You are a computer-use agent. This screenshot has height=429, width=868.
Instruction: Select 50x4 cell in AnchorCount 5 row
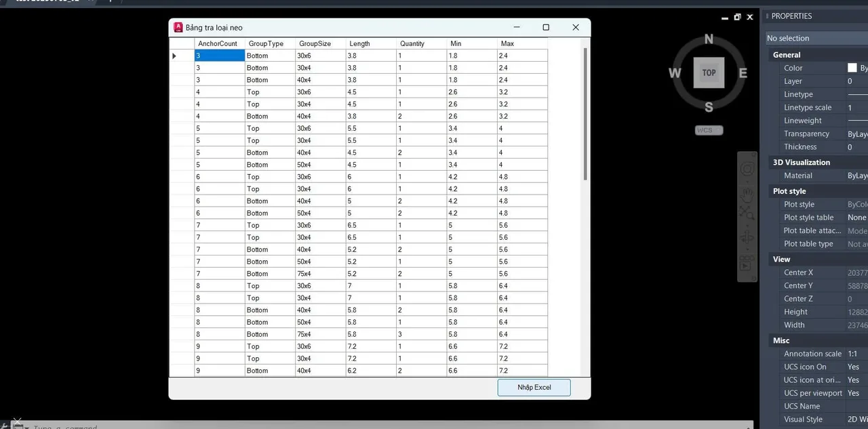[321, 165]
